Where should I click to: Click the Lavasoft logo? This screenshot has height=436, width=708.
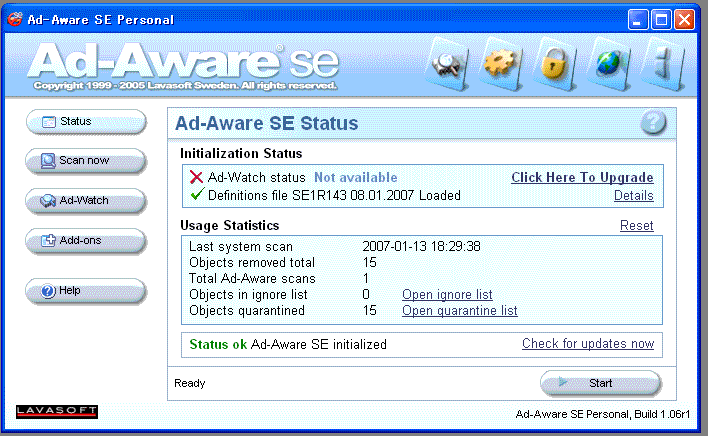[57, 411]
